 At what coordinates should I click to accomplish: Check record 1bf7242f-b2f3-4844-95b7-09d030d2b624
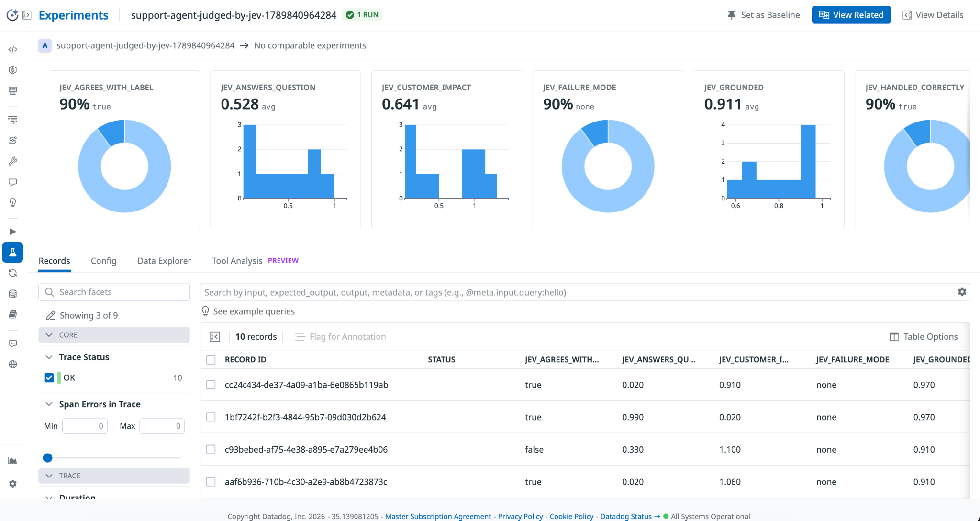click(x=211, y=417)
